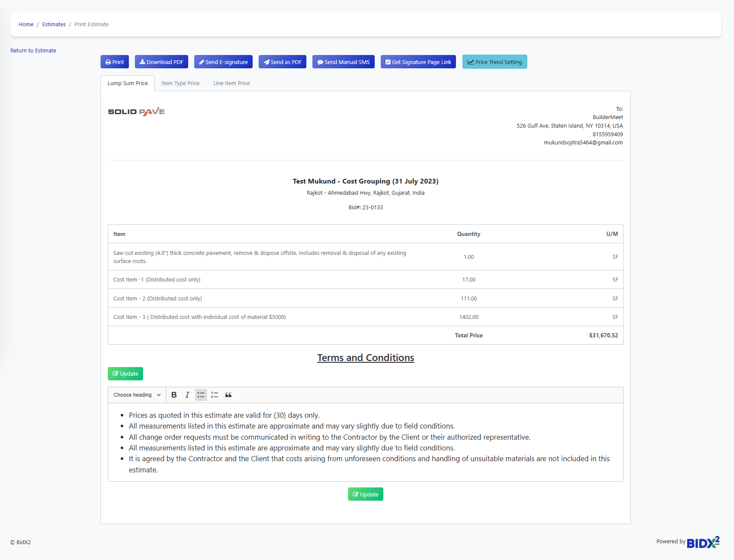
Task: Click Return to Estimate link
Action: pyautogui.click(x=33, y=51)
